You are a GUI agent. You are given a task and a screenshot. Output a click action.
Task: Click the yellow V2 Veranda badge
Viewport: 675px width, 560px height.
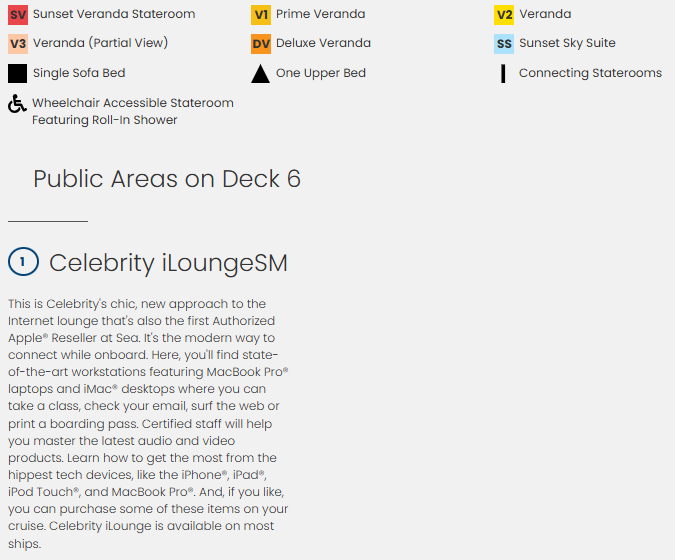pyautogui.click(x=504, y=15)
